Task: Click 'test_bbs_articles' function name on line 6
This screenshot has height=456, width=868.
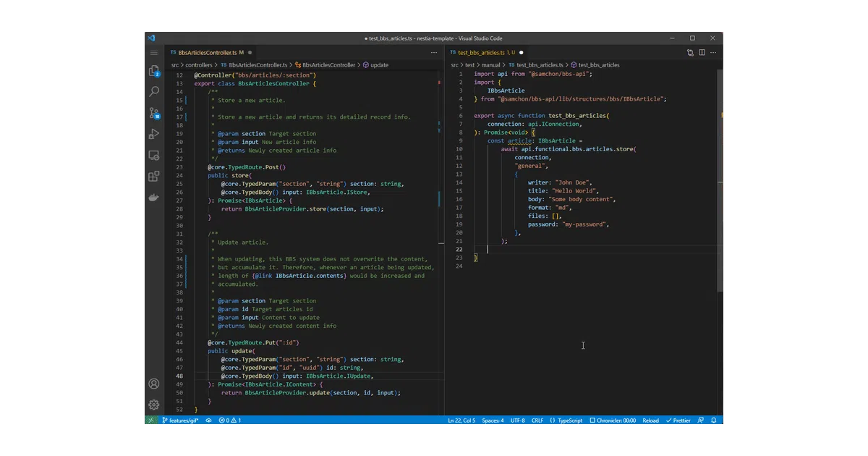Action: [578, 116]
